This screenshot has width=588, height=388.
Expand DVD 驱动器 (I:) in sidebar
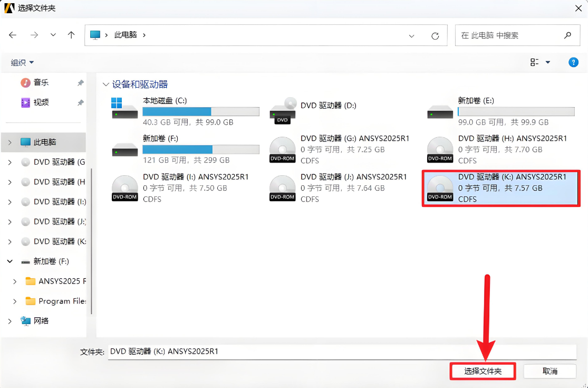pyautogui.click(x=10, y=202)
